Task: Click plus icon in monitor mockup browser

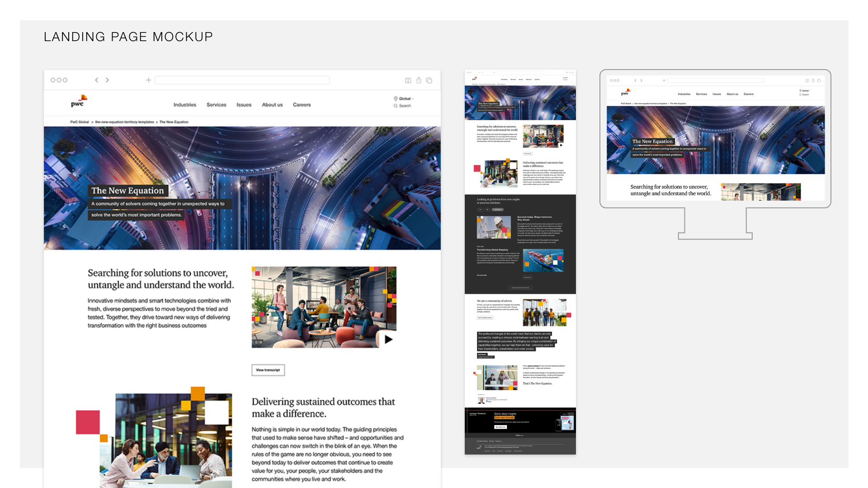Action: click(664, 80)
